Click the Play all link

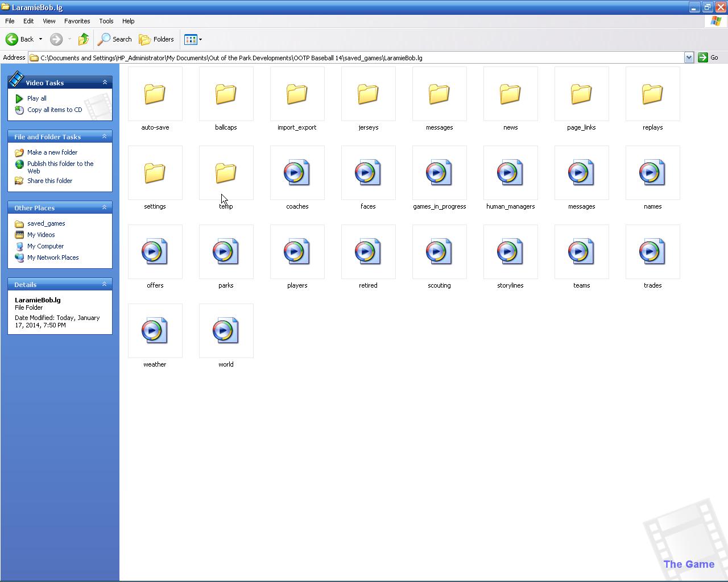(x=36, y=98)
